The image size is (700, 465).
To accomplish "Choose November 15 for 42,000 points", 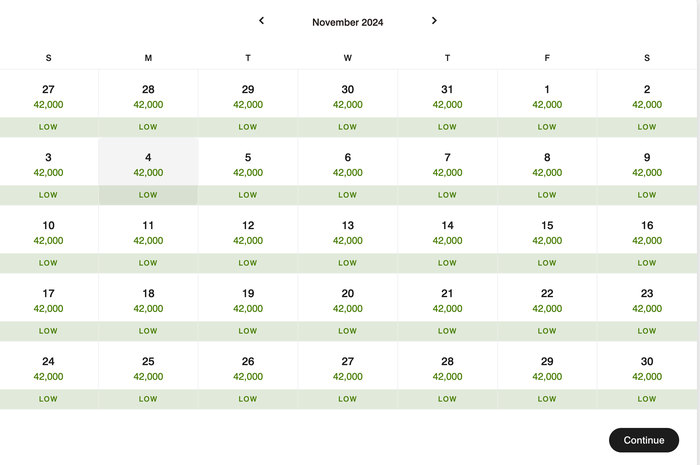I will (x=547, y=239).
